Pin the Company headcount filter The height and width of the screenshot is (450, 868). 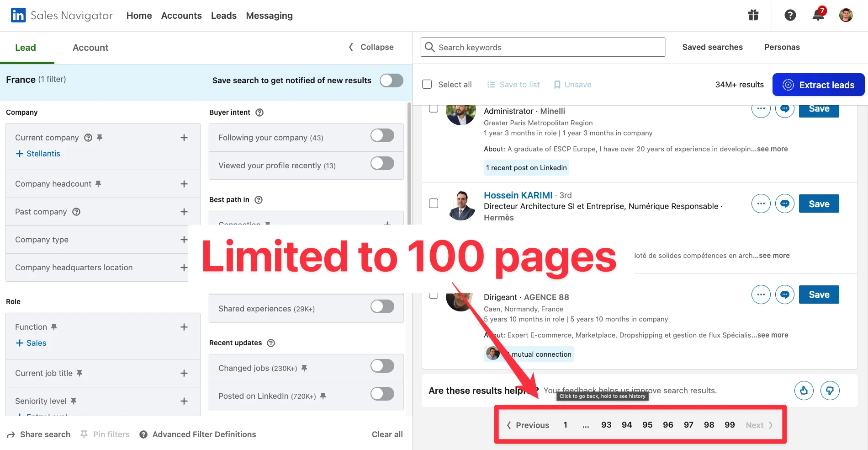coord(98,184)
